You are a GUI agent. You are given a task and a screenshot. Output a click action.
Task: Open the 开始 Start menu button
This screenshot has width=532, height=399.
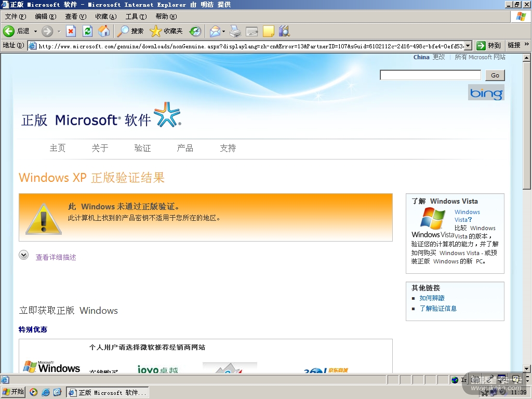pos(13,392)
